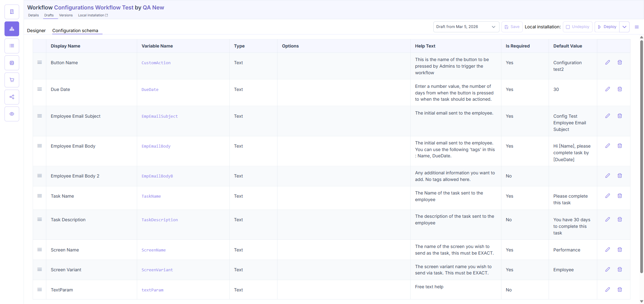Delete the Task Description row
The width and height of the screenshot is (644, 304).
point(620,219)
